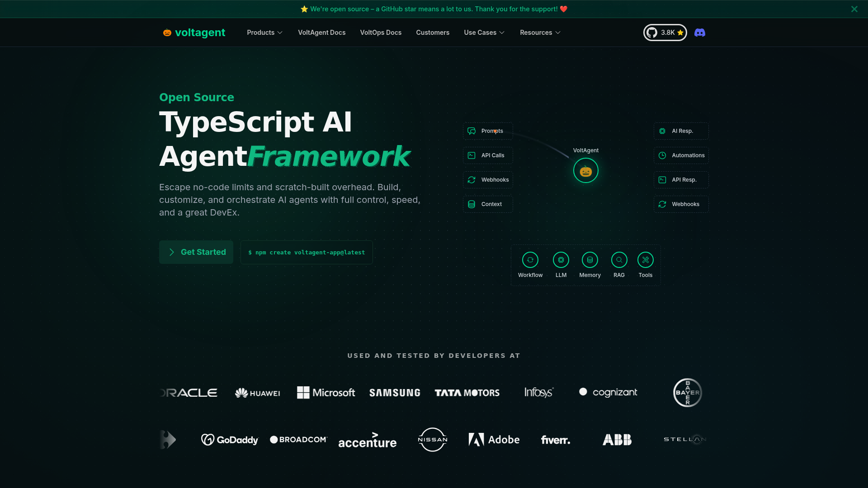Click the Prompts card icon

(x=472, y=131)
